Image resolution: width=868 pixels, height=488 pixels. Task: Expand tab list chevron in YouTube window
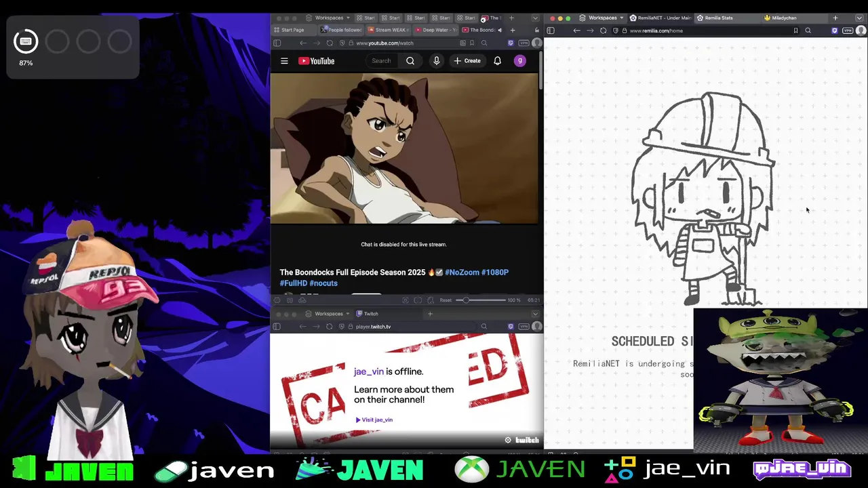[535, 18]
